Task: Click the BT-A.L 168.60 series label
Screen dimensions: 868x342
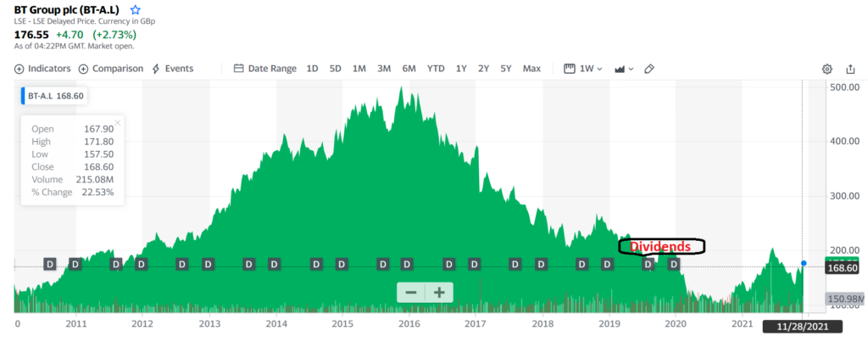Action: pyautogui.click(x=54, y=96)
